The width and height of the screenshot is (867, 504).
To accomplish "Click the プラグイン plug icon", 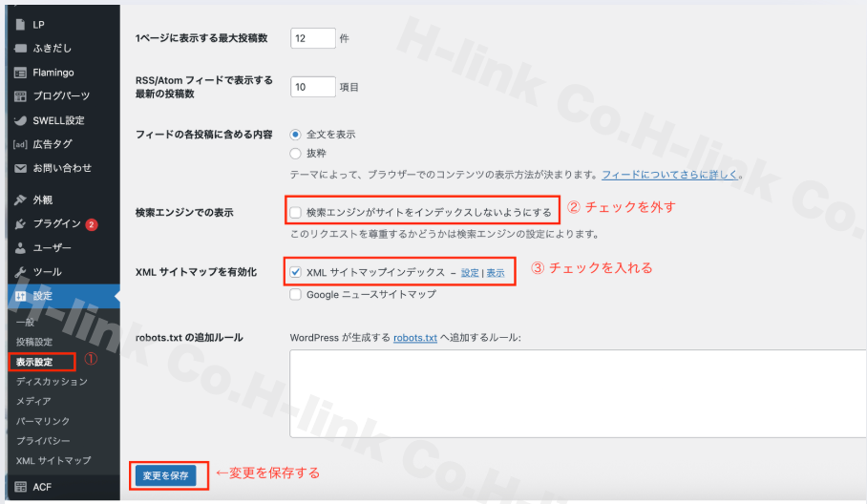I will 20,223.
